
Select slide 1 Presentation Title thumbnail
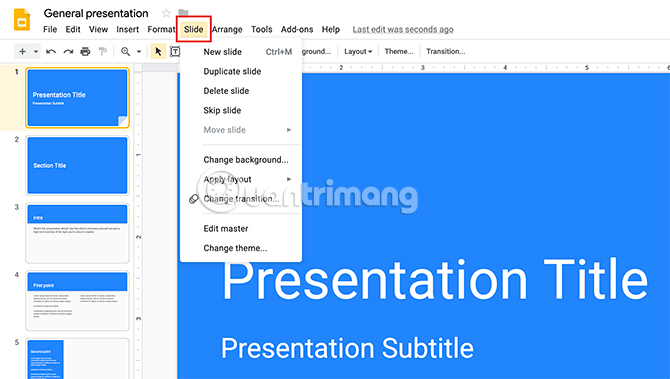click(77, 98)
